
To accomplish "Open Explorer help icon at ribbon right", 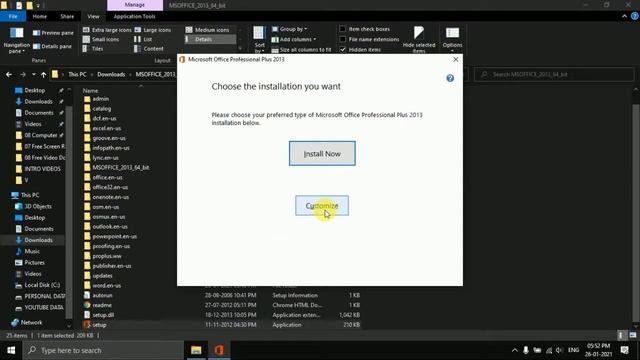I will (635, 16).
